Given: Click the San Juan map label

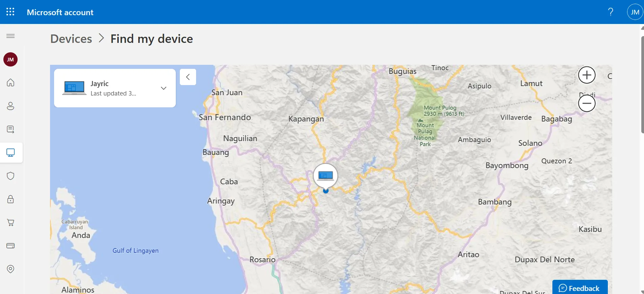Looking at the screenshot, I should 227,92.
